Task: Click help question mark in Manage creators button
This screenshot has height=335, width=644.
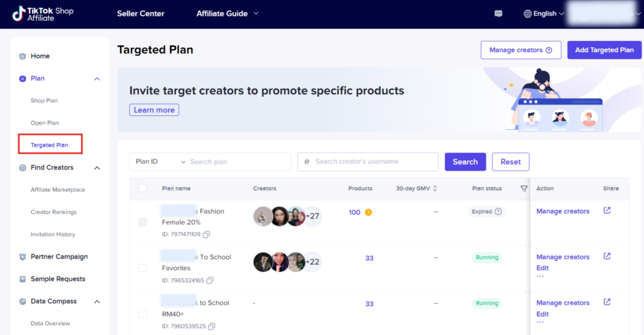Action: point(548,50)
